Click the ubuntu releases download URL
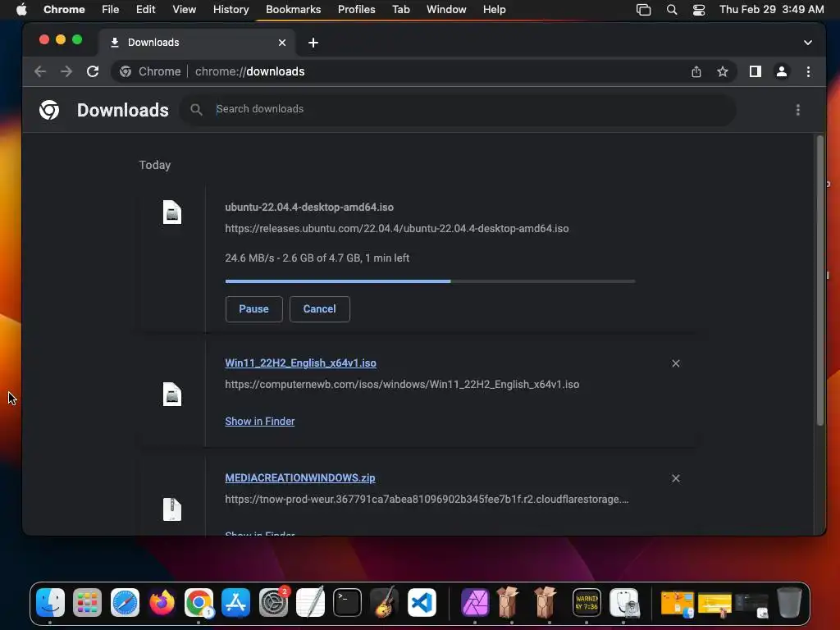The width and height of the screenshot is (840, 630). (x=397, y=229)
